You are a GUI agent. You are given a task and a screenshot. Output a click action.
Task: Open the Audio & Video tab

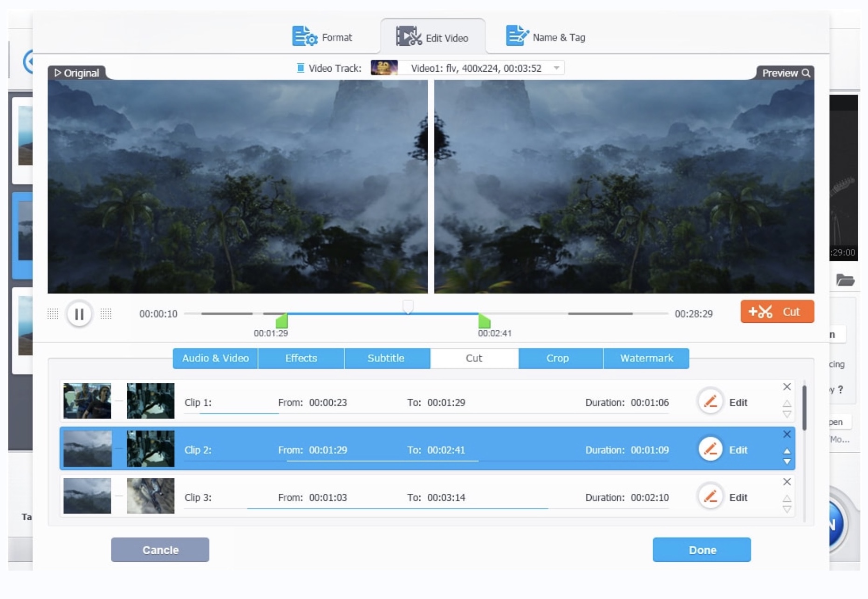(215, 358)
